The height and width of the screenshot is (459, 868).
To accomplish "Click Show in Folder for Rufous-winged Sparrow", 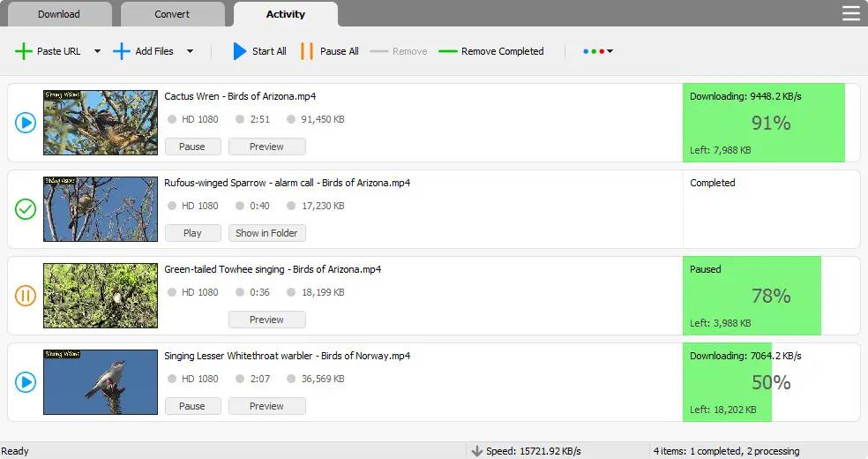I will click(x=266, y=233).
